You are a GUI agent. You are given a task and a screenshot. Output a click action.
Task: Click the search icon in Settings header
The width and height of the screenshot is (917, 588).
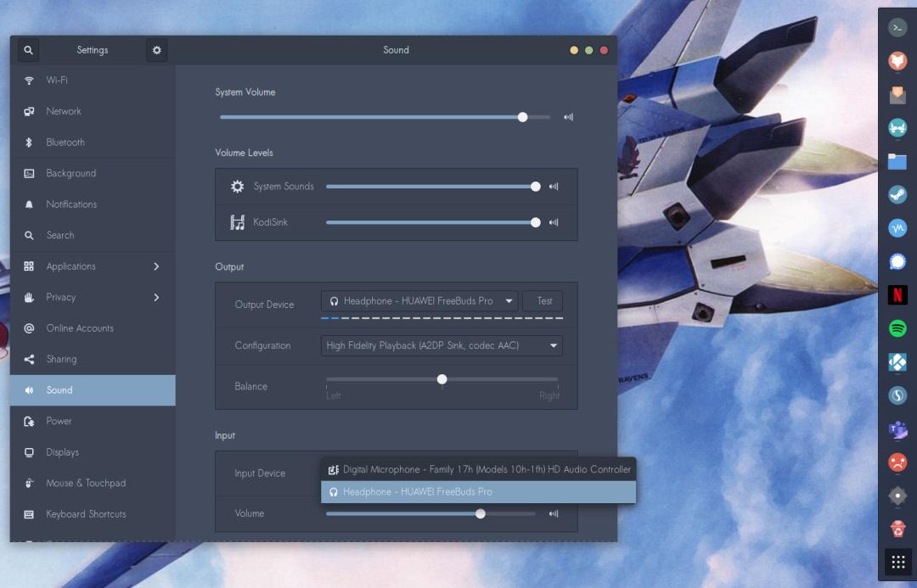28,50
